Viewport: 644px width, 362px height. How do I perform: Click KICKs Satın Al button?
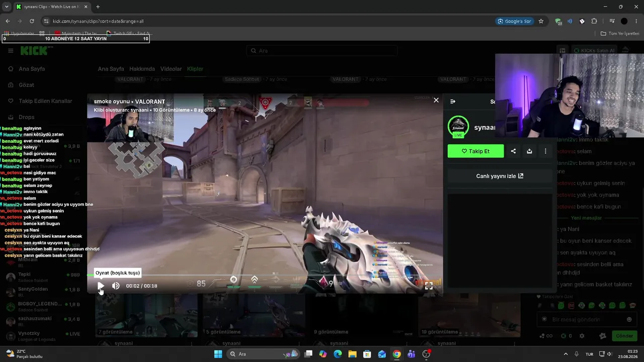[x=593, y=51]
